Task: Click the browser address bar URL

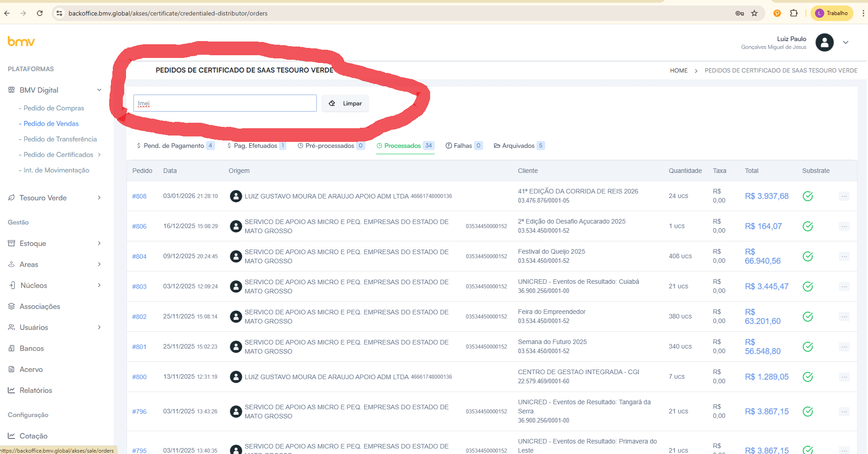Action: 168,13
